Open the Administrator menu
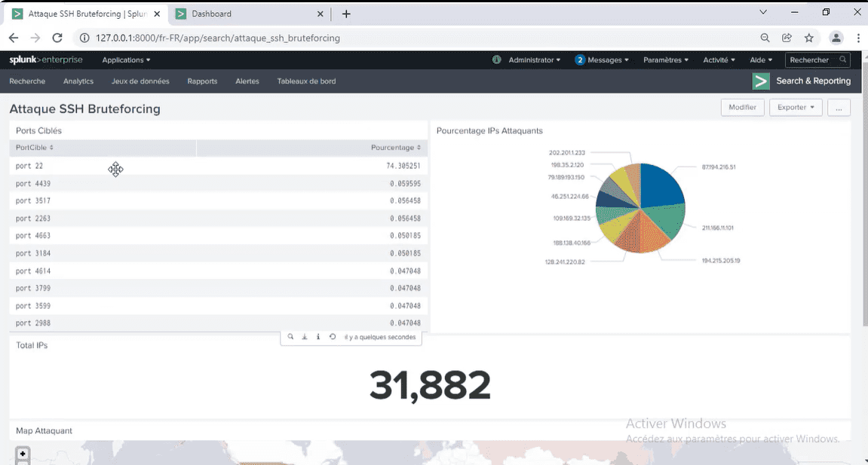The width and height of the screenshot is (868, 465). click(534, 60)
